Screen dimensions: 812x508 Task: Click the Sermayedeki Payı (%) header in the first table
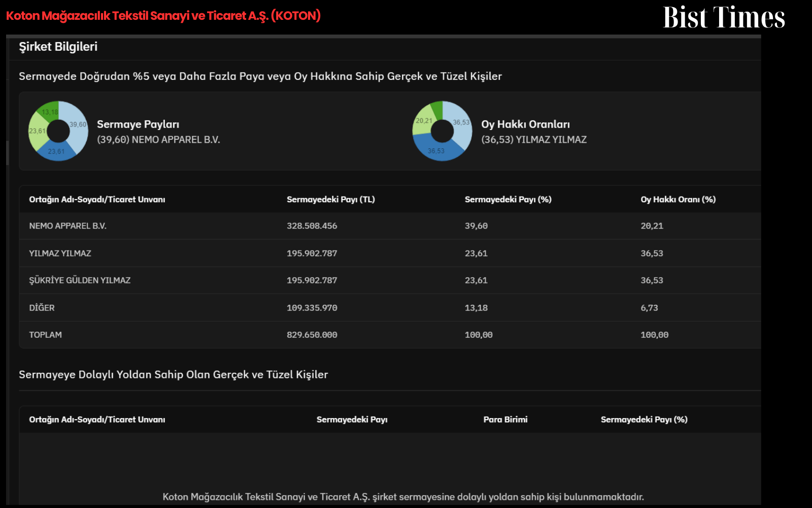click(508, 200)
